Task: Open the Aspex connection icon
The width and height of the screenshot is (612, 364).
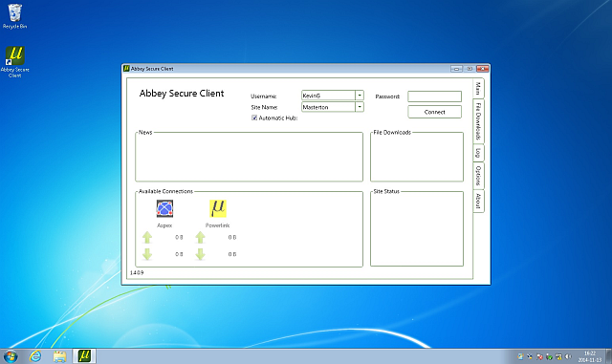Action: point(164,208)
